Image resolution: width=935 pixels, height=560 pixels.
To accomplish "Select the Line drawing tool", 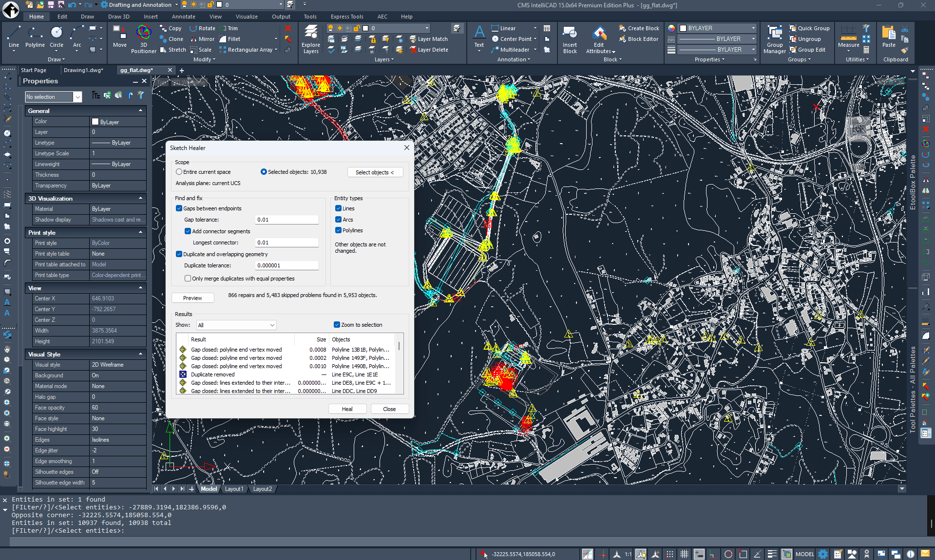I will (x=14, y=37).
